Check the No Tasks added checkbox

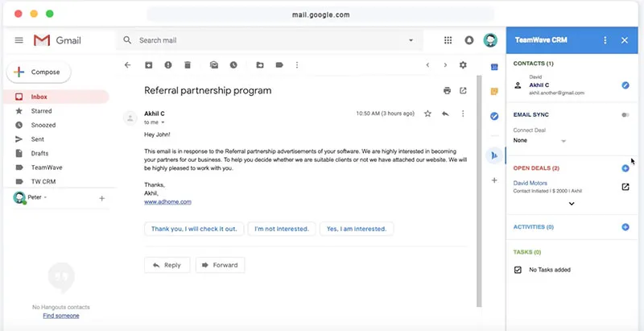tap(518, 270)
